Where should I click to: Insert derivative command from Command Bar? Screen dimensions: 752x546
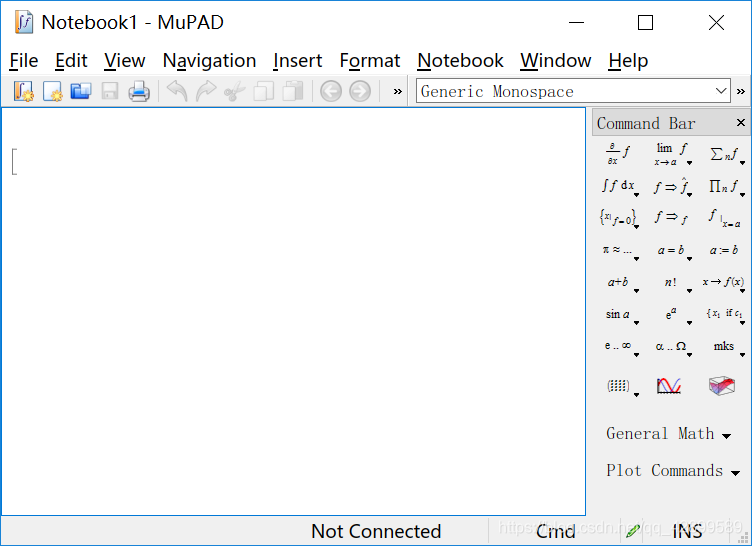(x=618, y=154)
